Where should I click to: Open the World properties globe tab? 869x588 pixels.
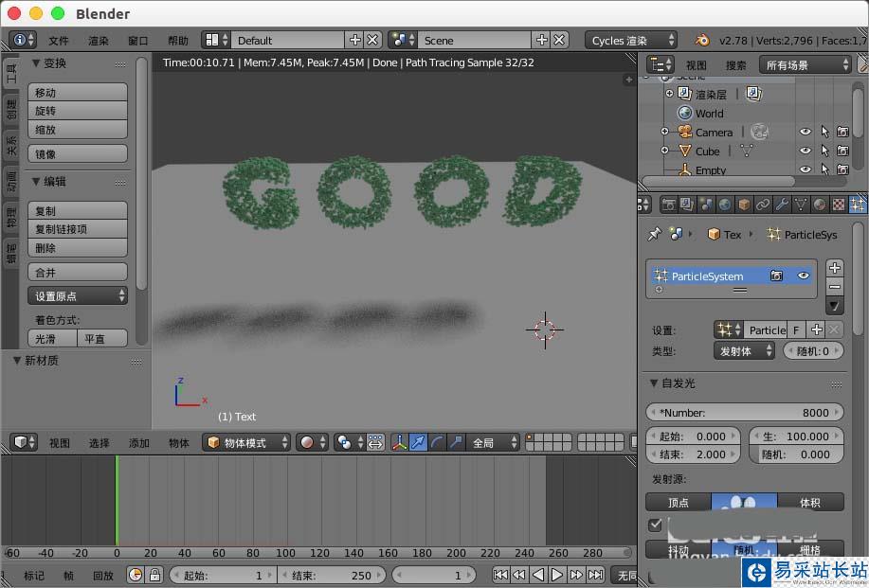[x=724, y=205]
